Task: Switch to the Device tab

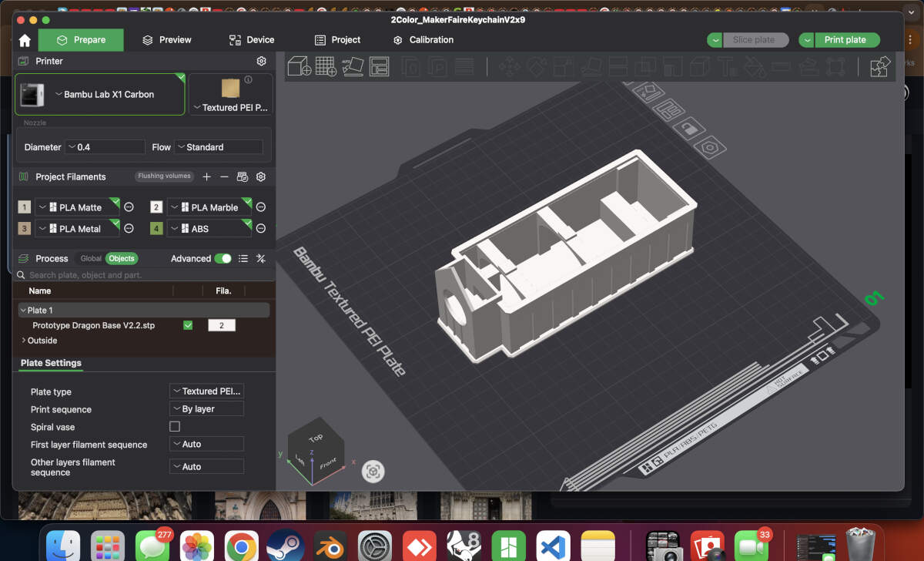Action: click(252, 40)
